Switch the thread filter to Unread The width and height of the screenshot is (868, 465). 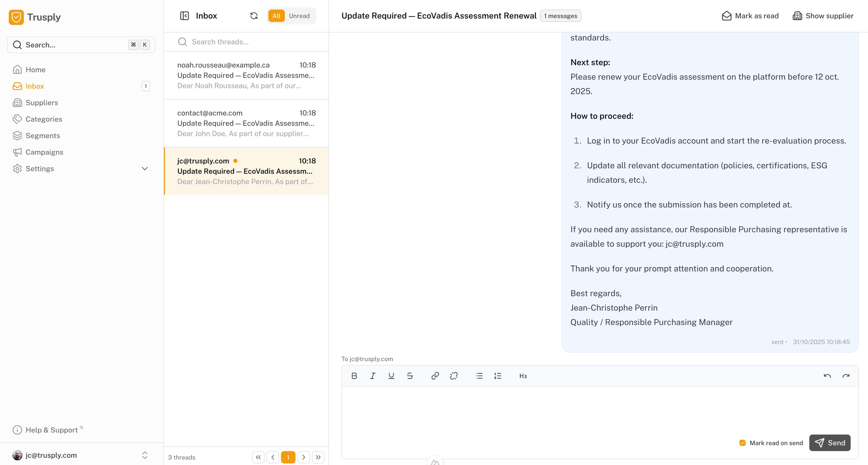click(x=299, y=16)
